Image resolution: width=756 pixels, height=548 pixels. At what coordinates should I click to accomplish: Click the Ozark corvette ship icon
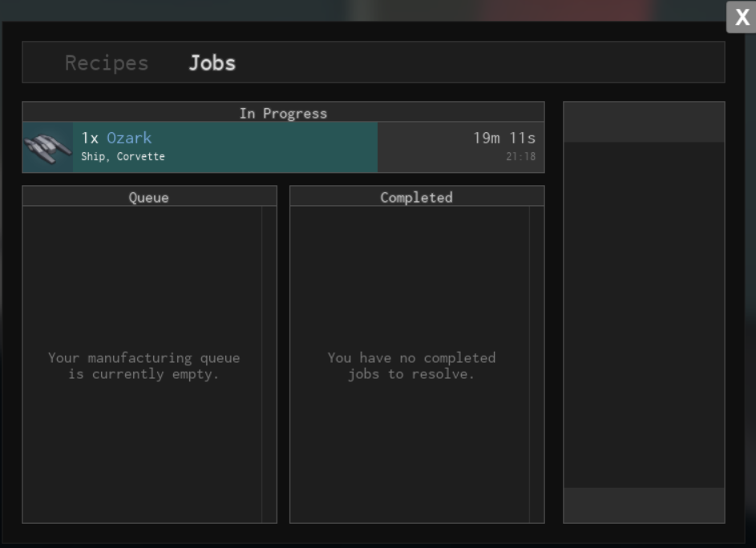(x=48, y=147)
